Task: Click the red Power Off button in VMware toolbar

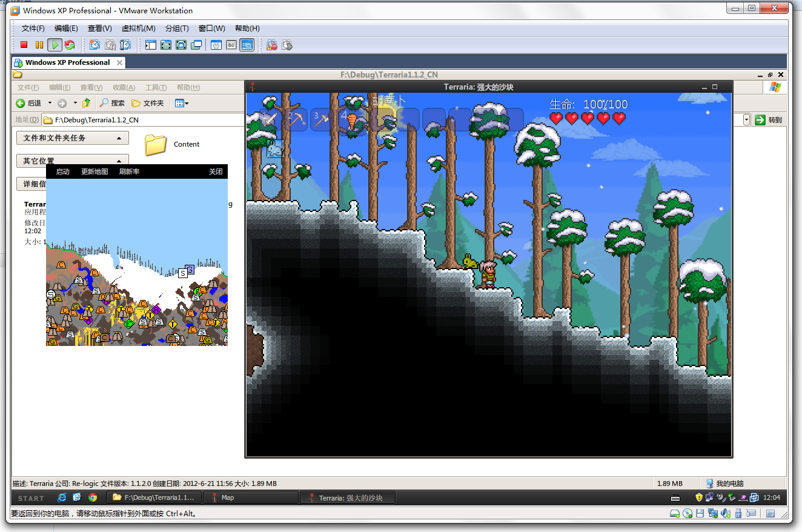Action: point(24,45)
